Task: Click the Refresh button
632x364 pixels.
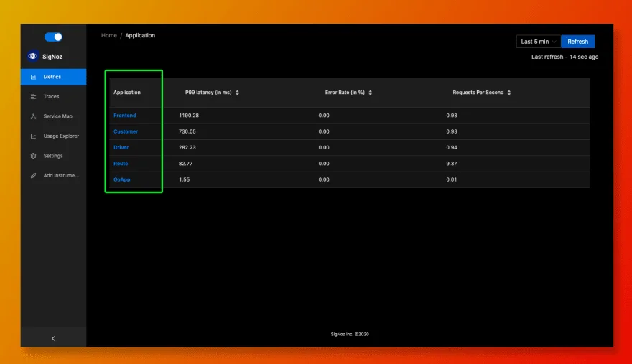Action: (577, 42)
